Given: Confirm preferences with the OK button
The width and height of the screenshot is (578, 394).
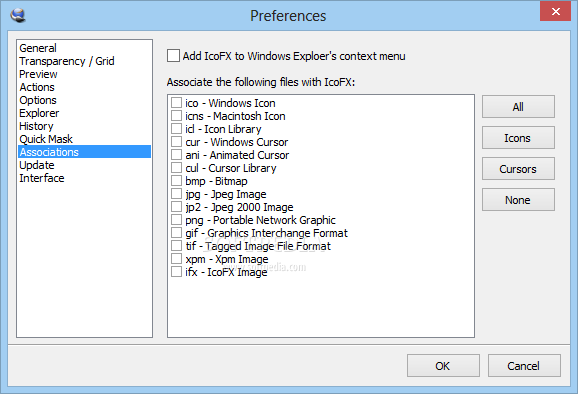Looking at the screenshot, I should click(x=443, y=366).
